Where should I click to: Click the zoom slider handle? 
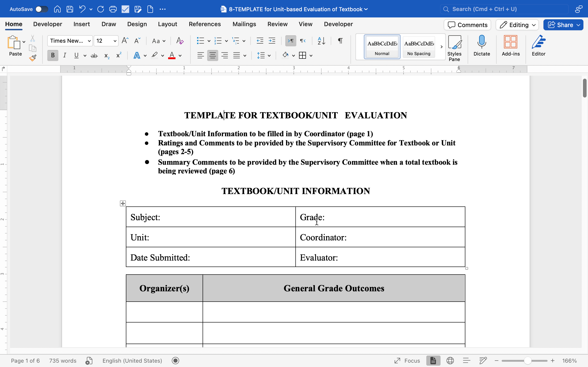(527, 361)
